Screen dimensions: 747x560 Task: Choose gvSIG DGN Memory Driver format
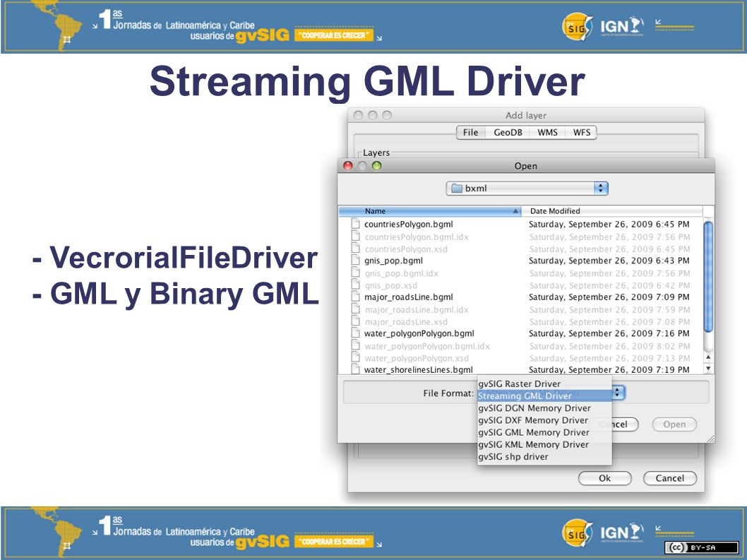coord(544,408)
